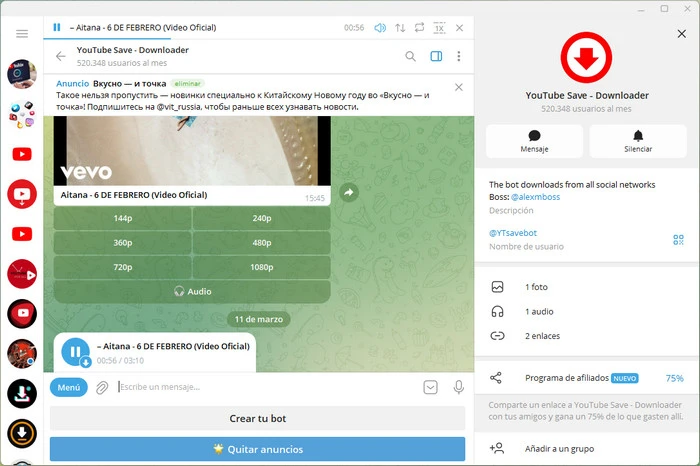Click the 'Crear tu bot' button
This screenshot has height=466, width=700.
[258, 419]
